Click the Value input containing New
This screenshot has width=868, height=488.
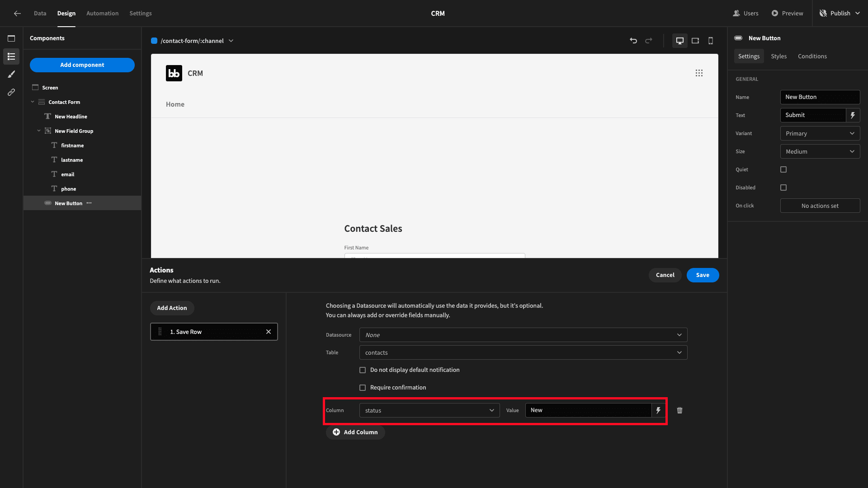(588, 410)
